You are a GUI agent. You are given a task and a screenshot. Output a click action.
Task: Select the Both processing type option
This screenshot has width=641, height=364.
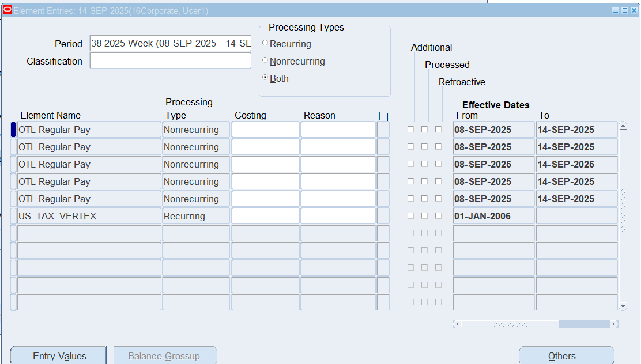click(265, 78)
